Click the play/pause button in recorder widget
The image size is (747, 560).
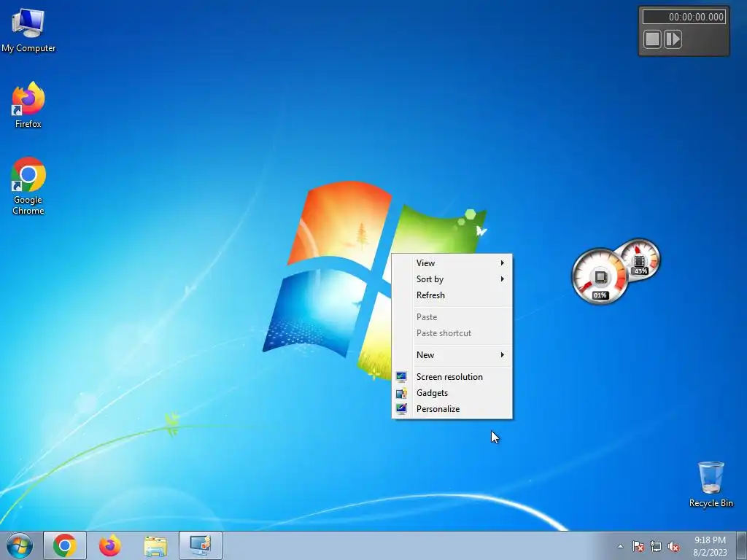(x=673, y=39)
